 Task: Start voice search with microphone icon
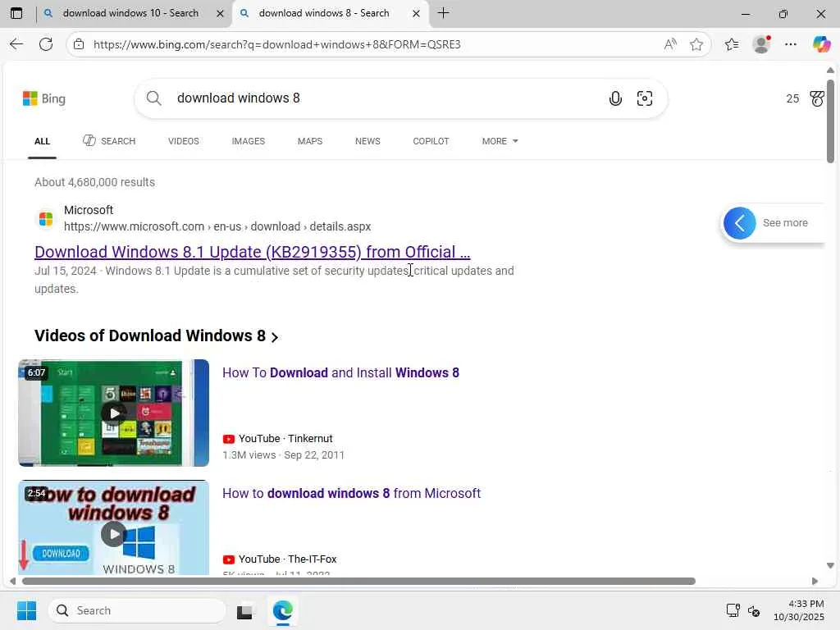615,98
